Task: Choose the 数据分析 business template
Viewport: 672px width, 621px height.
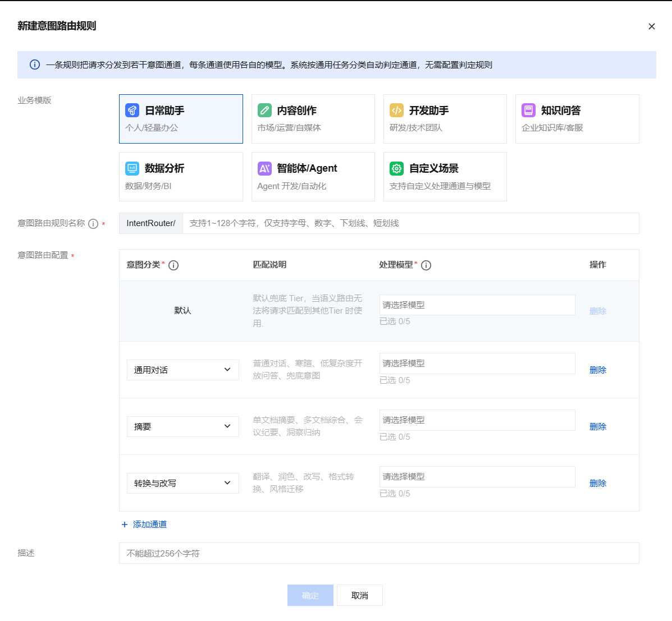Action: [181, 177]
